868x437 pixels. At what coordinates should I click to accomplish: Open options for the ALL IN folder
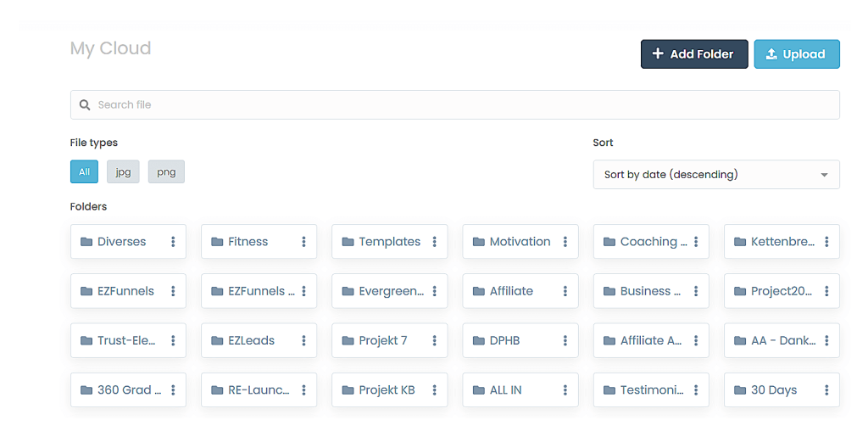565,389
